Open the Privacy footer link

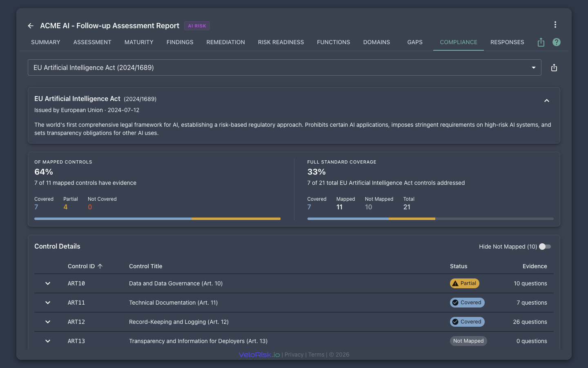tap(294, 355)
